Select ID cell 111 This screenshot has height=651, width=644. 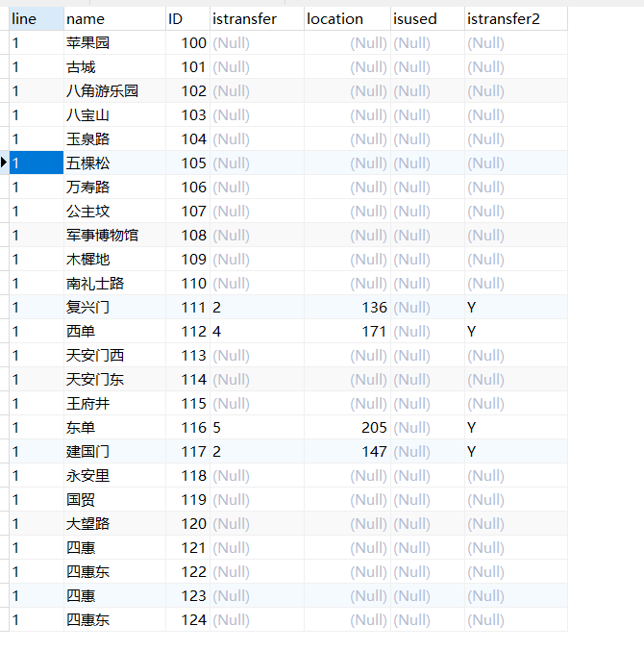pyautogui.click(x=187, y=308)
